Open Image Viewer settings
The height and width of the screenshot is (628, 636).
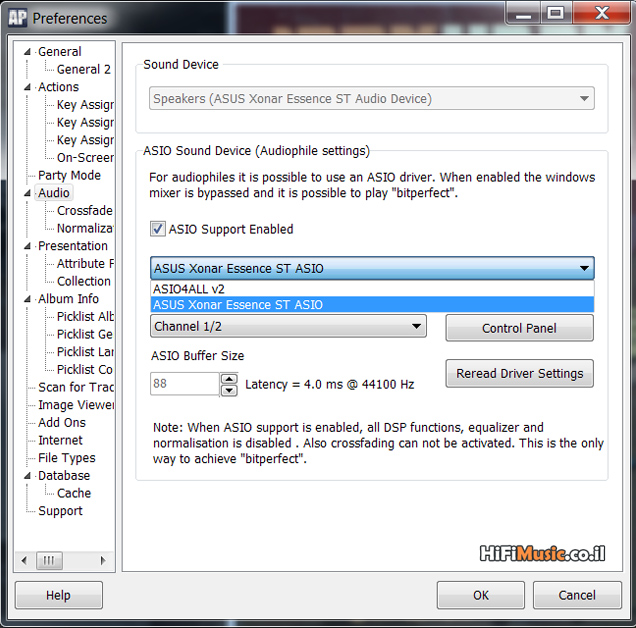(76, 405)
